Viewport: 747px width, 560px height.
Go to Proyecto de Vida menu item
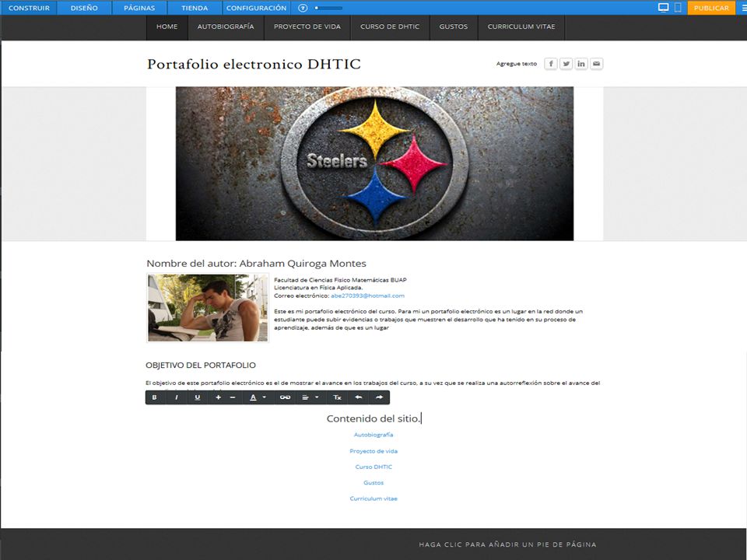pos(307,26)
